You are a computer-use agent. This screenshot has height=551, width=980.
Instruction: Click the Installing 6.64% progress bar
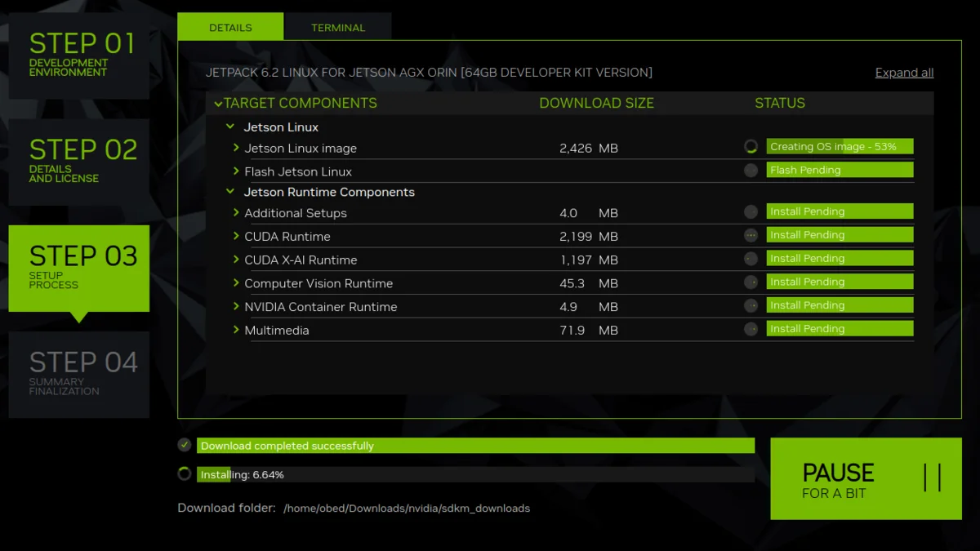click(475, 474)
